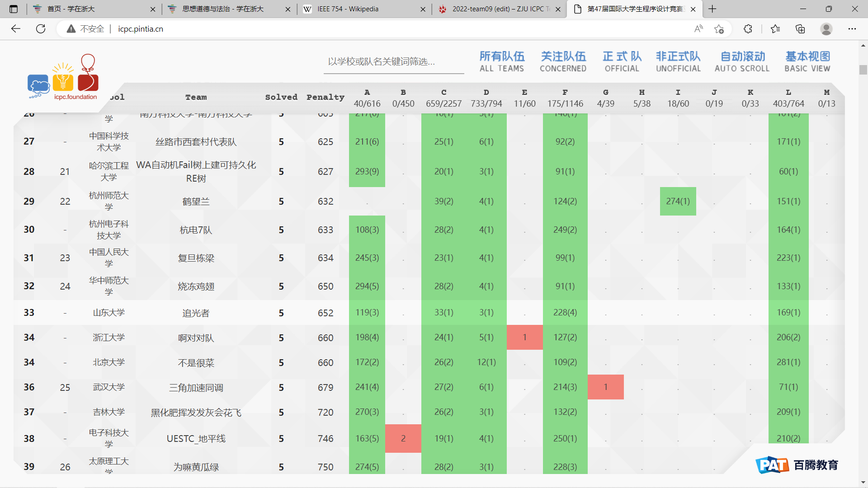Open the Favorites star list icon

coord(775,29)
